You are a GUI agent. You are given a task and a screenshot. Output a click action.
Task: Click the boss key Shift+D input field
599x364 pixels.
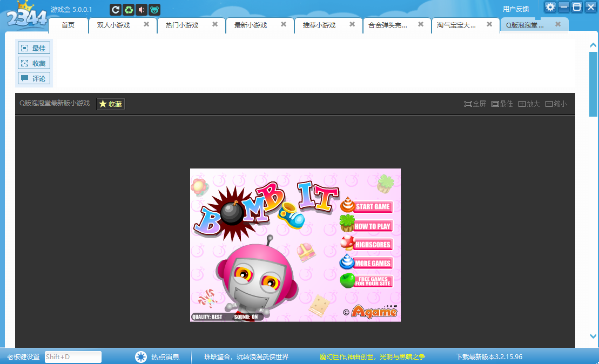pyautogui.click(x=73, y=357)
